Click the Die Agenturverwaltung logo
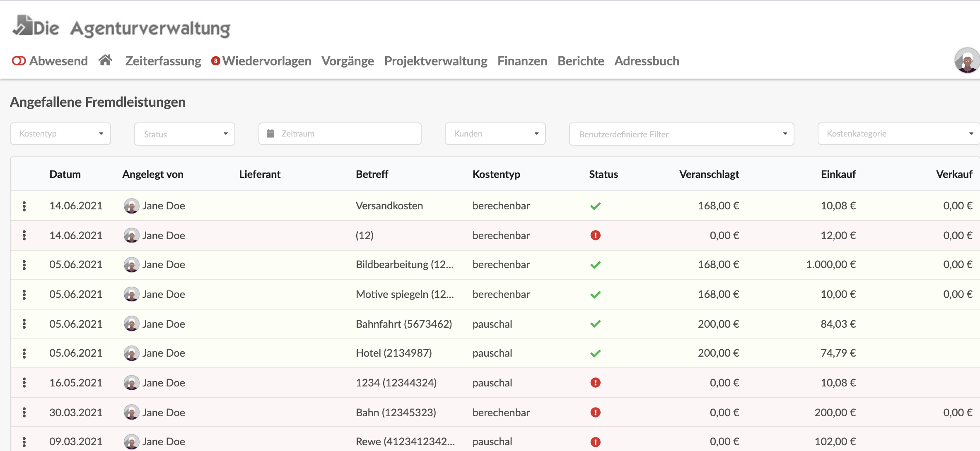This screenshot has width=980, height=451. click(x=121, y=27)
